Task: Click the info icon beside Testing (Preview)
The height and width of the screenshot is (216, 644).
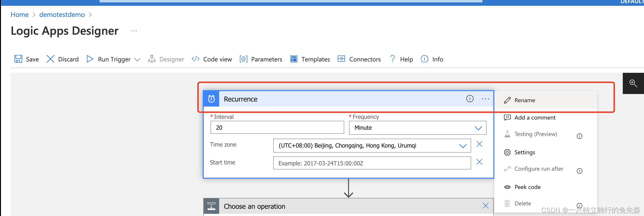Action: (x=579, y=136)
